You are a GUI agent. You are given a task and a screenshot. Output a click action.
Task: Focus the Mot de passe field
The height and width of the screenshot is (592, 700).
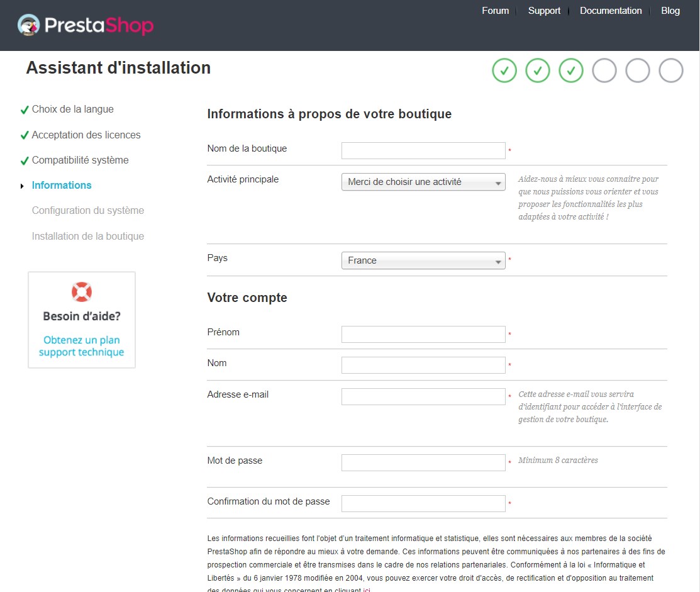(423, 462)
